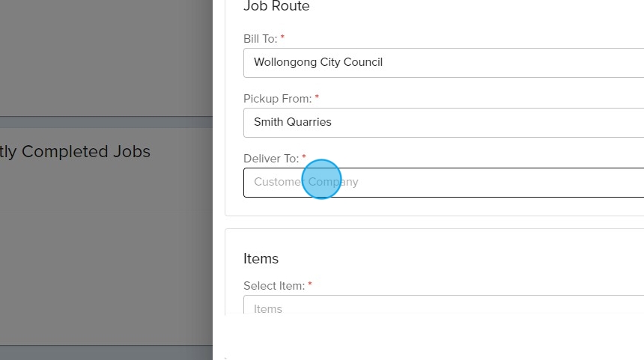
Task: Click the dimmed Completed Jobs heading
Action: (x=75, y=152)
